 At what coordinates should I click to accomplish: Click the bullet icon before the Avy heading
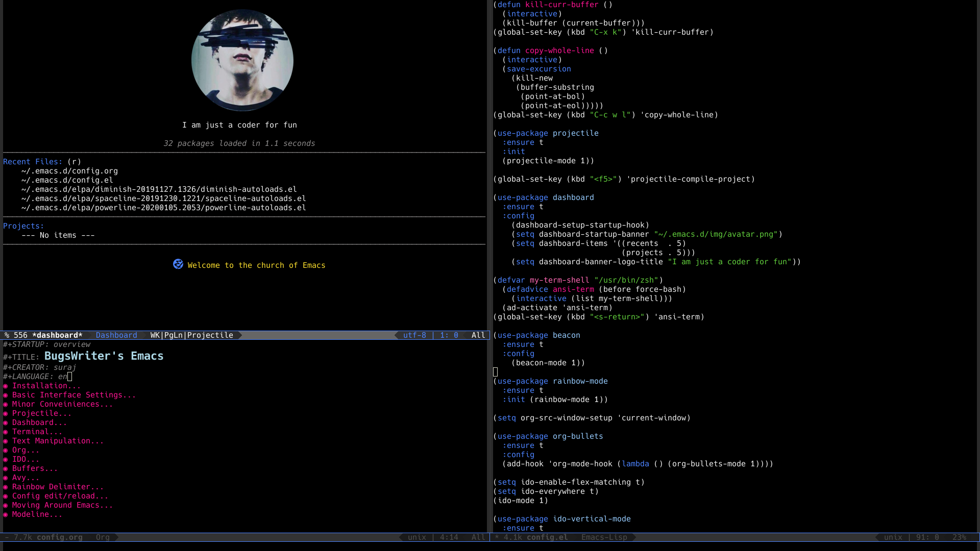point(6,478)
